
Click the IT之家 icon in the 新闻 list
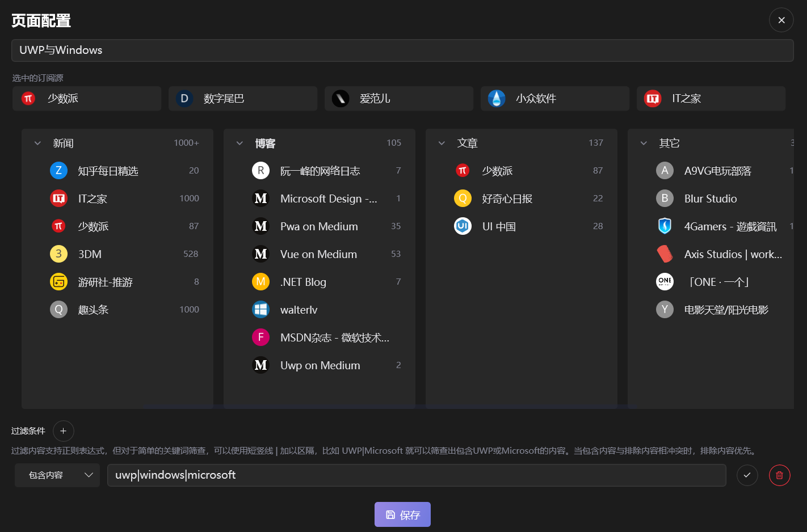click(x=58, y=199)
